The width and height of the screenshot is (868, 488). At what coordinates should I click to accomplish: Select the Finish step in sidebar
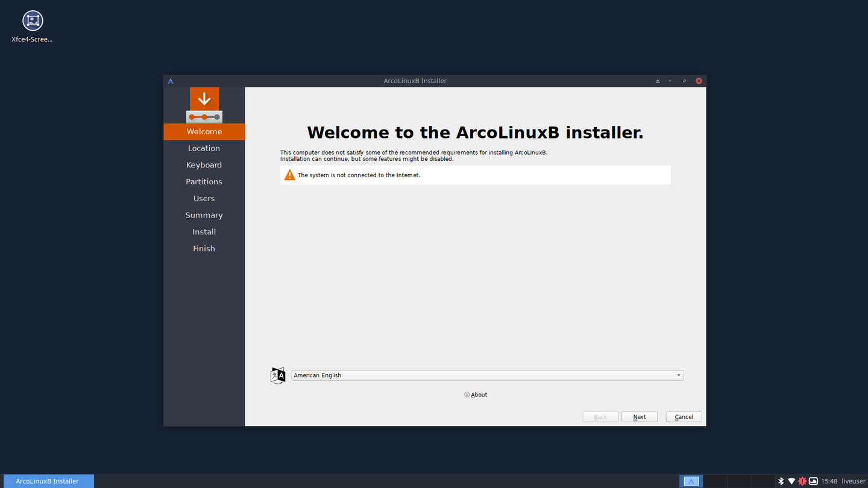tap(204, 249)
